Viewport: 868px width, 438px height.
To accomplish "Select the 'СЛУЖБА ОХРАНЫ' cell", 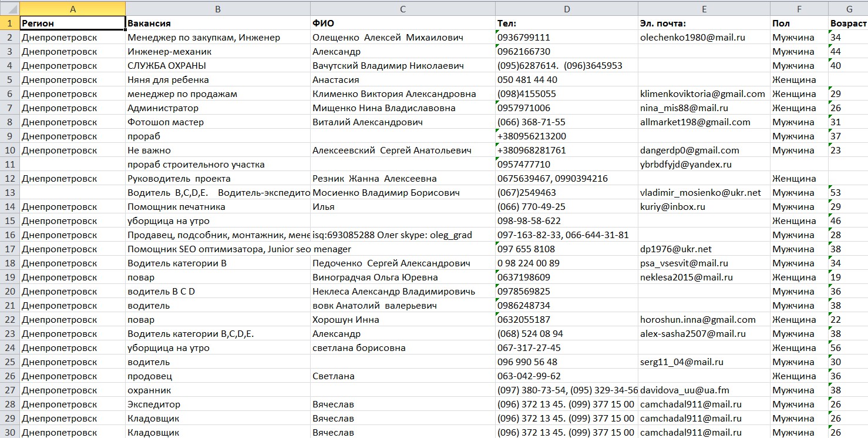I will coord(218,66).
